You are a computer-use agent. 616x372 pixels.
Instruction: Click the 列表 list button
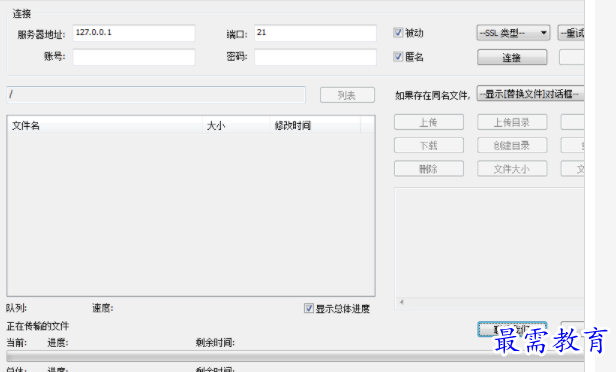347,95
